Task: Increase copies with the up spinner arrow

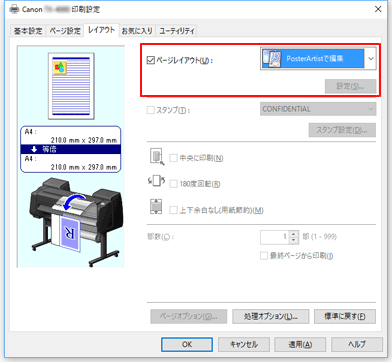Action: point(293,234)
